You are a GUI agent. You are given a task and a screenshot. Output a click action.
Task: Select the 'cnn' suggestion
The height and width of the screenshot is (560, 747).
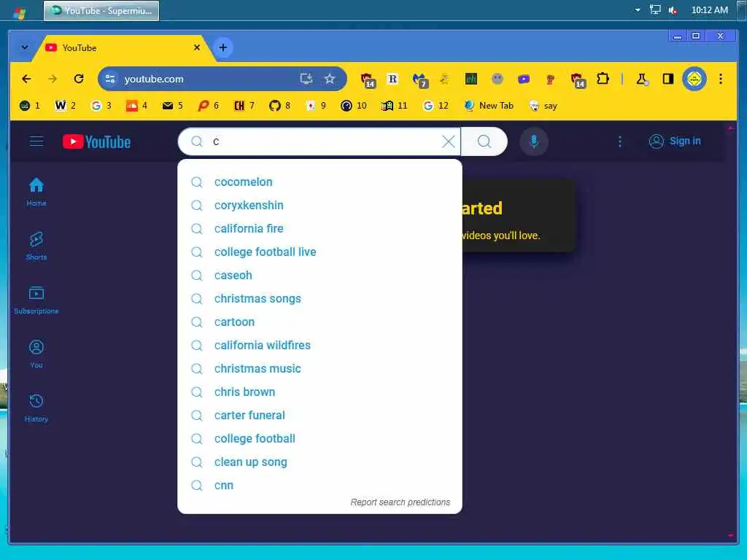coord(320,485)
